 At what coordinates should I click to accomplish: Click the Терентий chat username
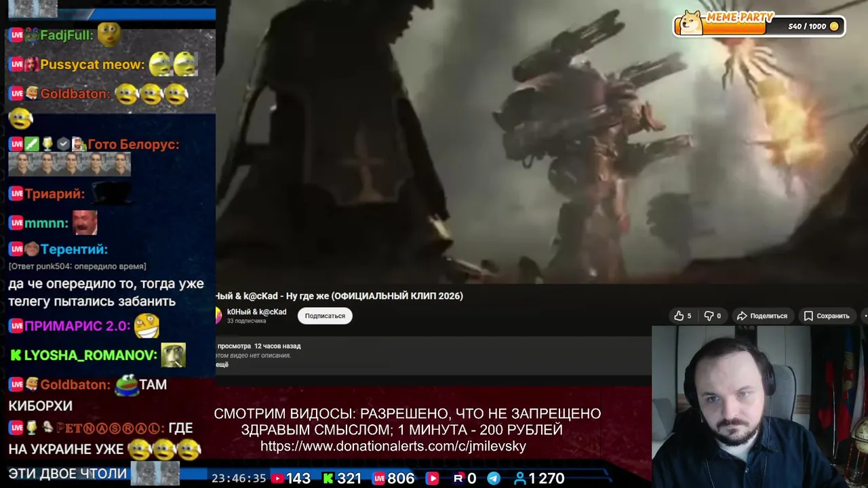pyautogui.click(x=74, y=249)
